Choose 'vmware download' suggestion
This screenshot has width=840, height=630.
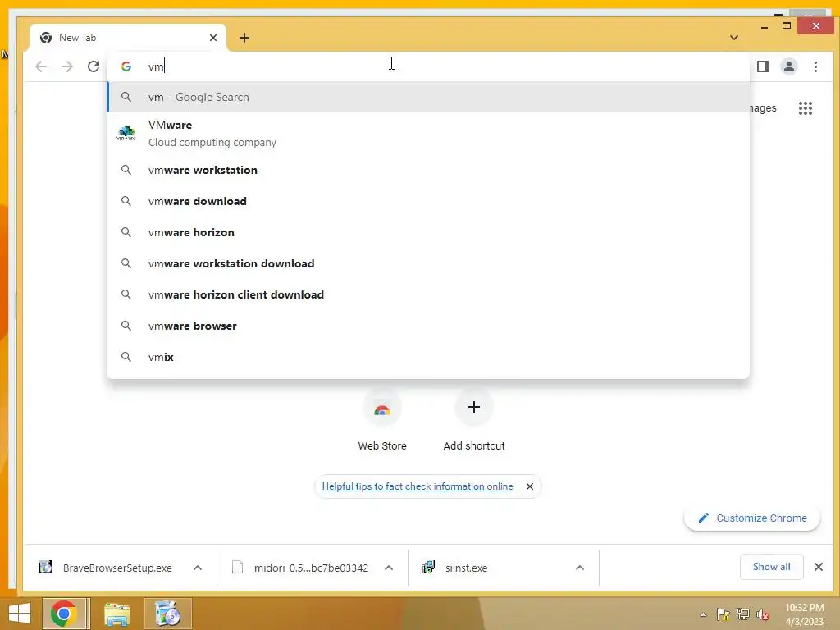click(428, 201)
